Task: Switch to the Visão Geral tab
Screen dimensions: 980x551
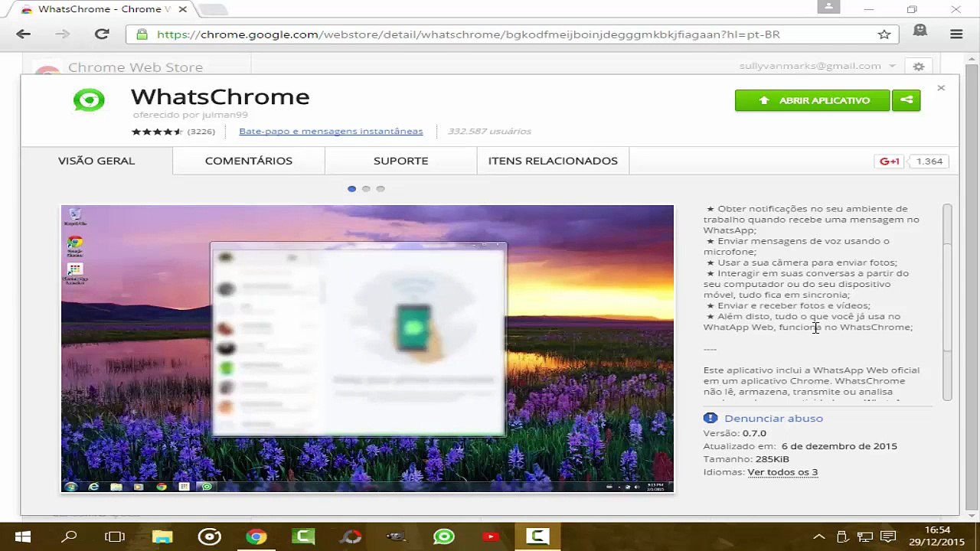Action: 96,161
